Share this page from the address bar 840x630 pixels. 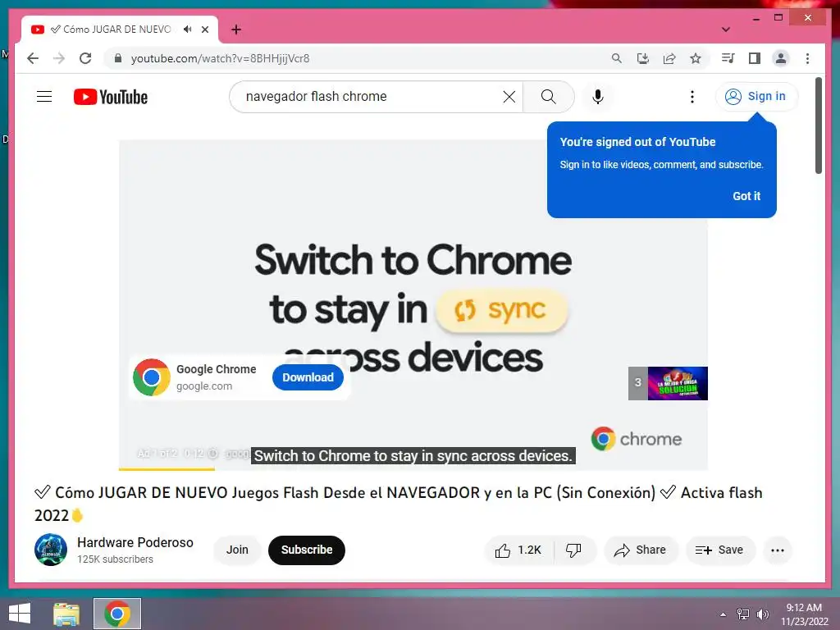669,58
